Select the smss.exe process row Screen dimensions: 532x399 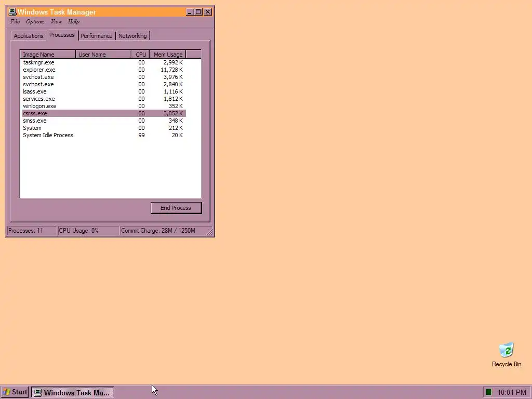pos(104,121)
